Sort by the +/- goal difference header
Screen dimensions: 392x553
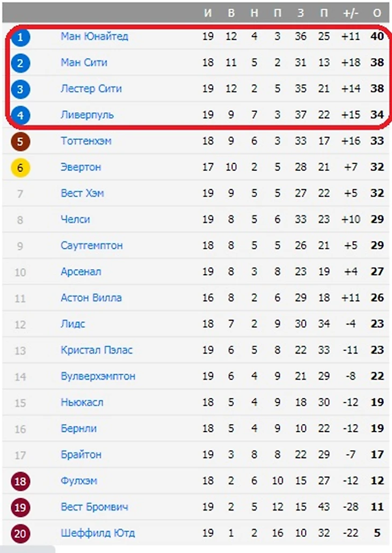pos(350,13)
